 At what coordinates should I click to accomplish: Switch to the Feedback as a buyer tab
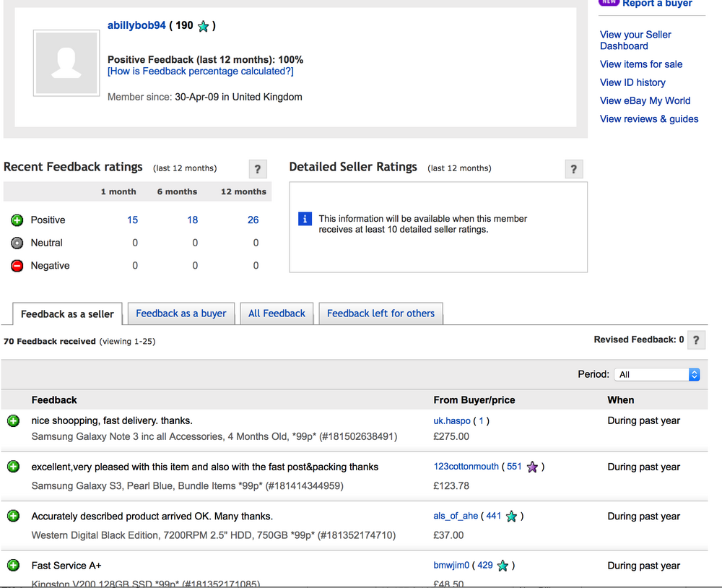181,314
